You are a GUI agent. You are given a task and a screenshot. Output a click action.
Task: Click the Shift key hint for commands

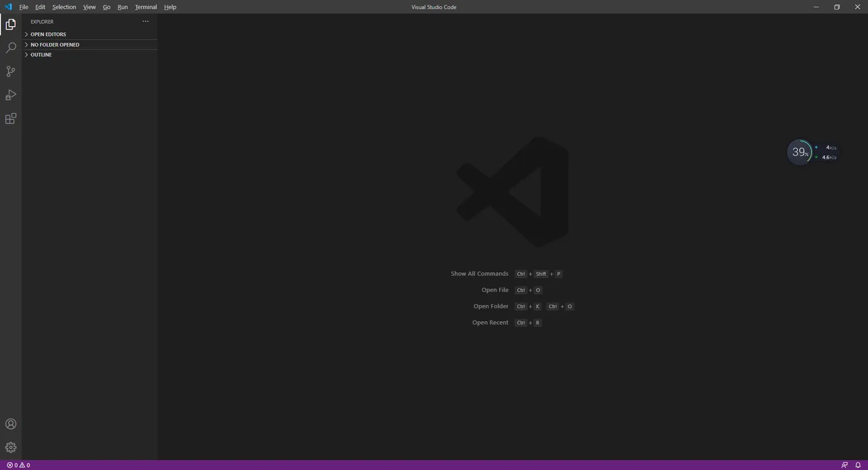(541, 274)
